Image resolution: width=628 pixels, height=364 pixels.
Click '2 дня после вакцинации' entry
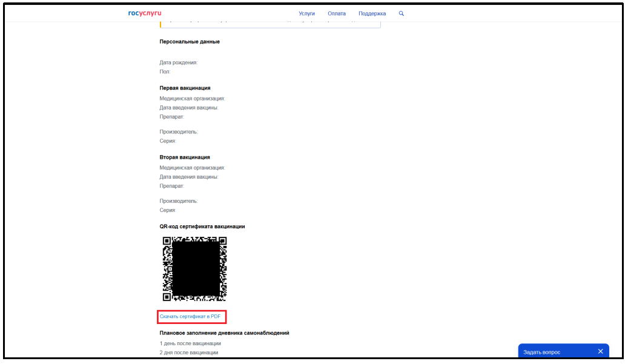click(188, 352)
